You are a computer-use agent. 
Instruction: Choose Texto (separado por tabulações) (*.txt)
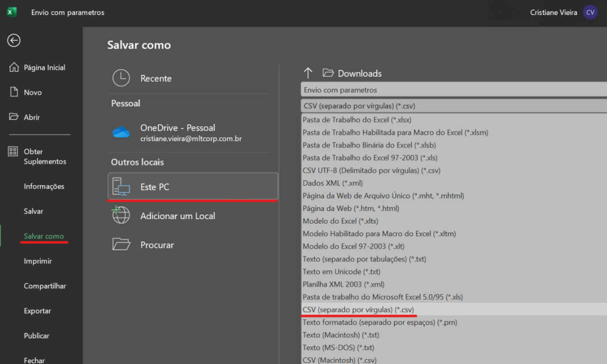point(454,259)
